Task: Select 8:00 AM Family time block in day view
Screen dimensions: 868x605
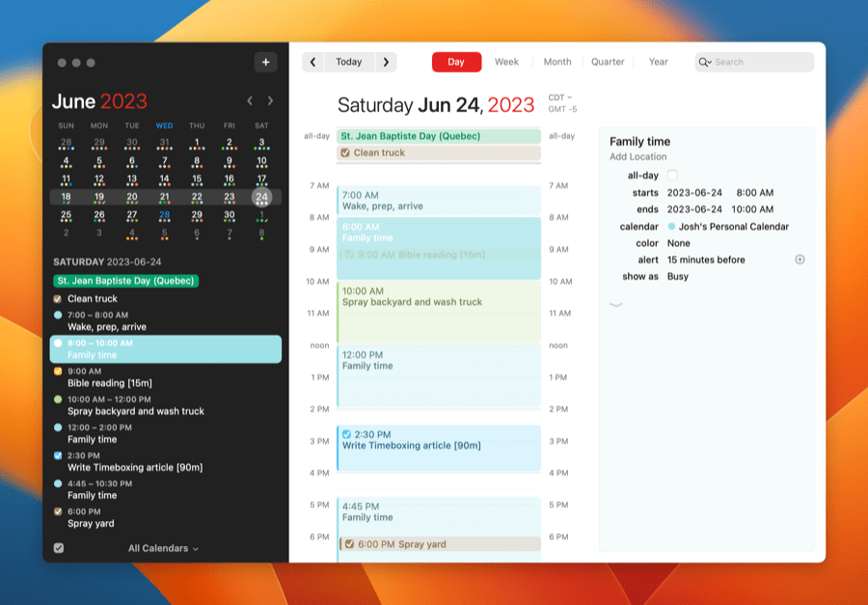Action: tap(439, 248)
